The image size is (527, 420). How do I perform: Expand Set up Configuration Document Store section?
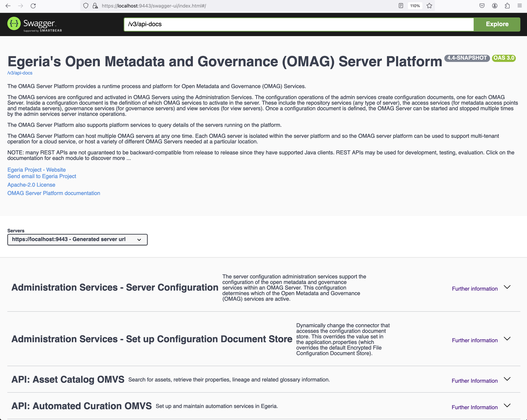coord(507,339)
